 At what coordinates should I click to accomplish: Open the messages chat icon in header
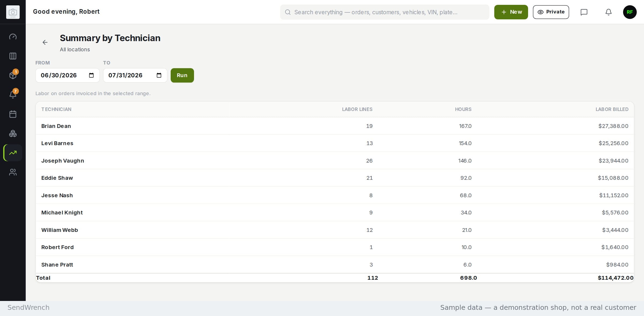click(584, 12)
